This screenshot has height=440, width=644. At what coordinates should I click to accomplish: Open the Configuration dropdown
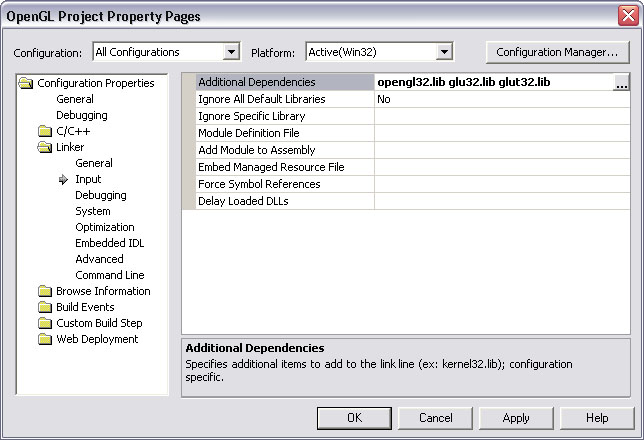click(x=231, y=52)
